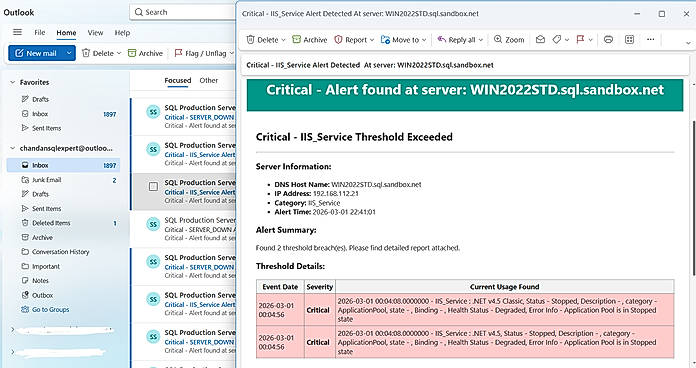Click Delete in the message window toolbar
696x368 pixels.
click(262, 40)
